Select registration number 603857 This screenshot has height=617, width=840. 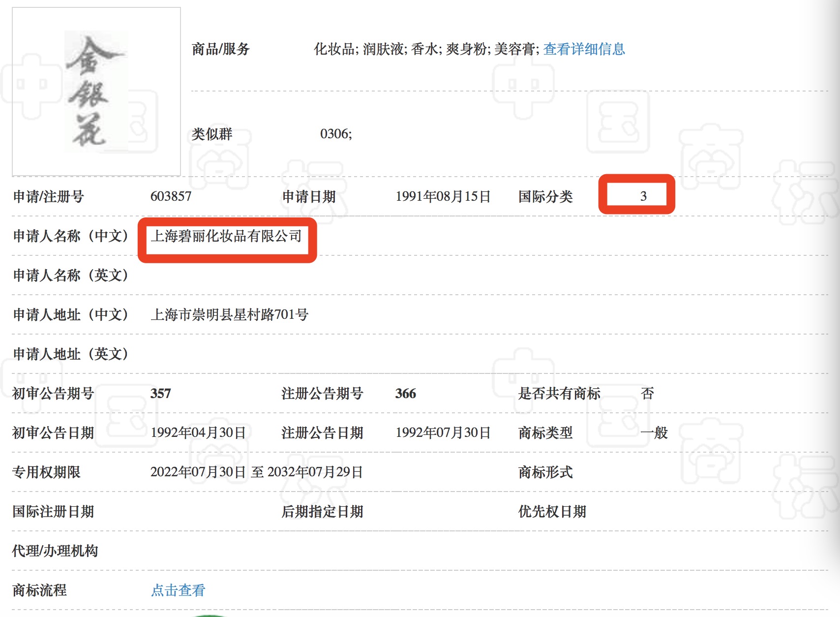coord(171,196)
